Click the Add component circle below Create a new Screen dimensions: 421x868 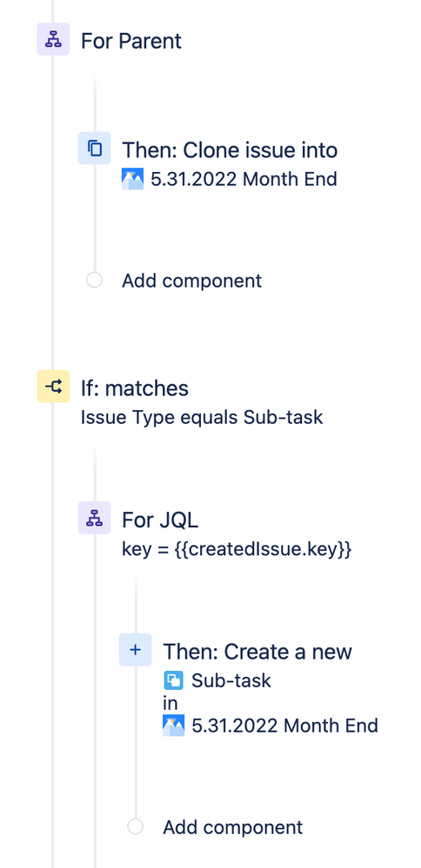pyautogui.click(x=135, y=826)
